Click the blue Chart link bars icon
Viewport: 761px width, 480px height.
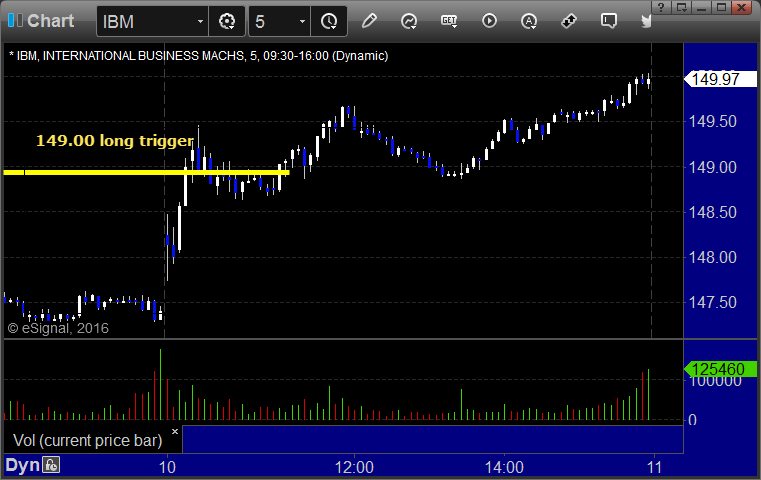pyautogui.click(x=15, y=20)
